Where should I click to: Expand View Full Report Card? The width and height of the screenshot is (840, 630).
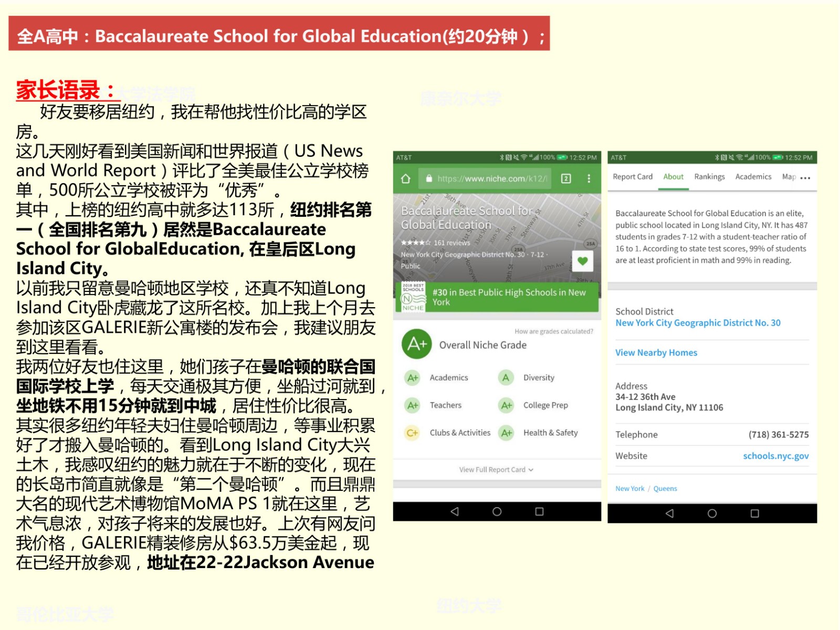tap(496, 470)
